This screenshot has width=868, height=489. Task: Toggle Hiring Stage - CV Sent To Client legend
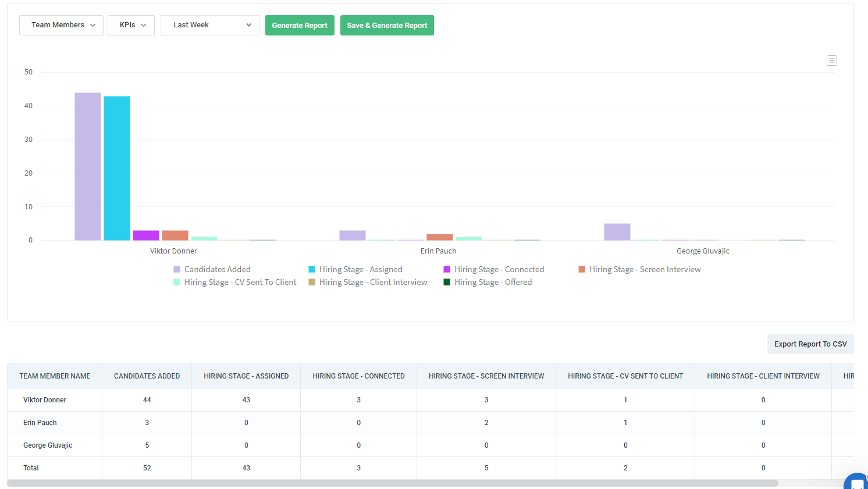click(x=235, y=282)
